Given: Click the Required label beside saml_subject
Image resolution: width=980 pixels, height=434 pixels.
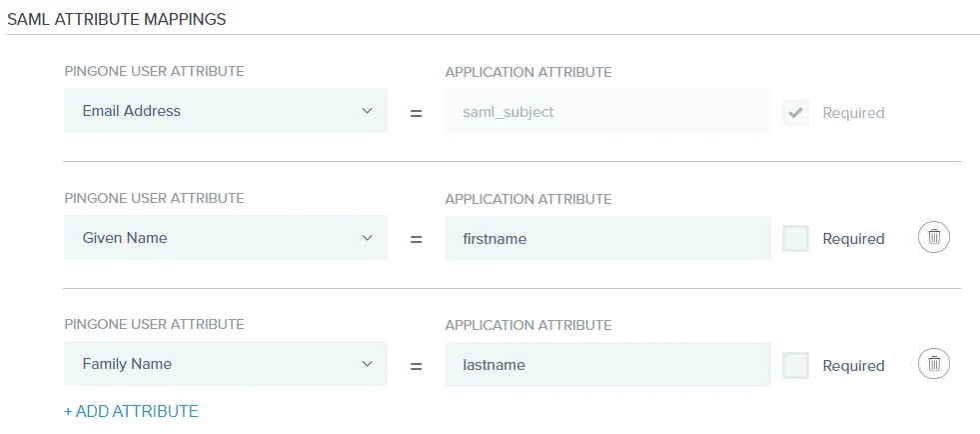Looking at the screenshot, I should point(853,113).
